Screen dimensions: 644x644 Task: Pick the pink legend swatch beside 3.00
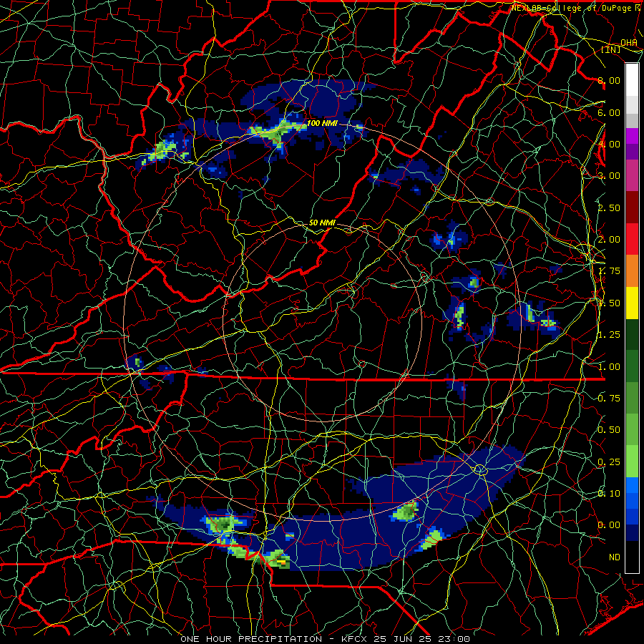tap(632, 175)
